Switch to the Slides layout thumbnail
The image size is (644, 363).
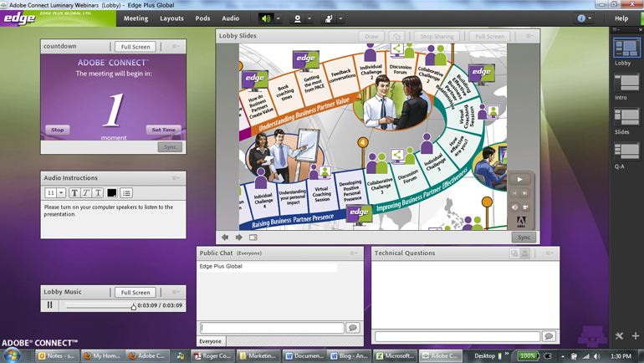[x=626, y=117]
